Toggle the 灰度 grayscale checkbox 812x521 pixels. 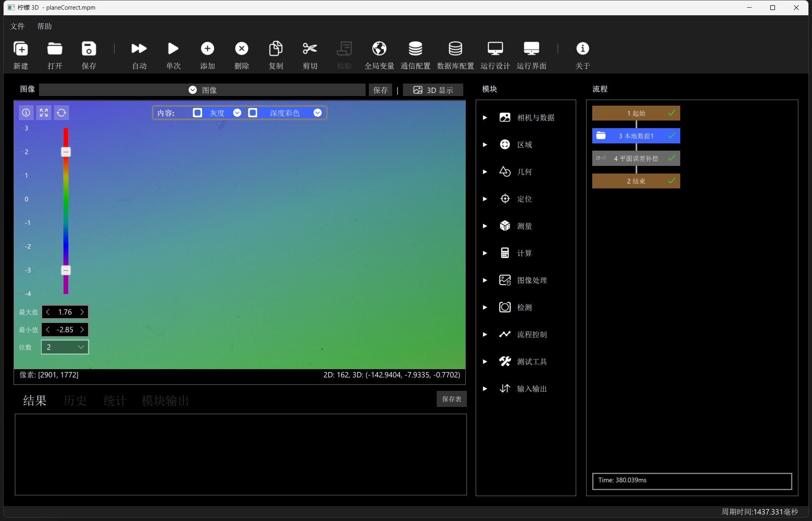pos(197,113)
